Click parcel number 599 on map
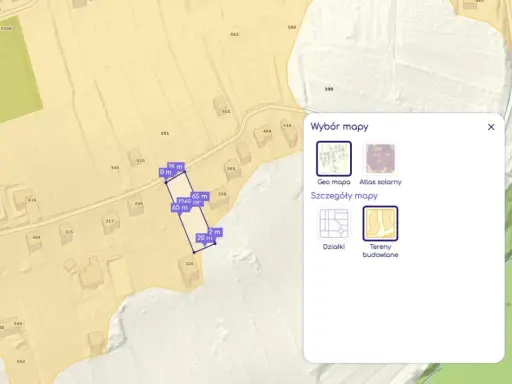Viewport: 512px width, 384px height. coord(329,89)
